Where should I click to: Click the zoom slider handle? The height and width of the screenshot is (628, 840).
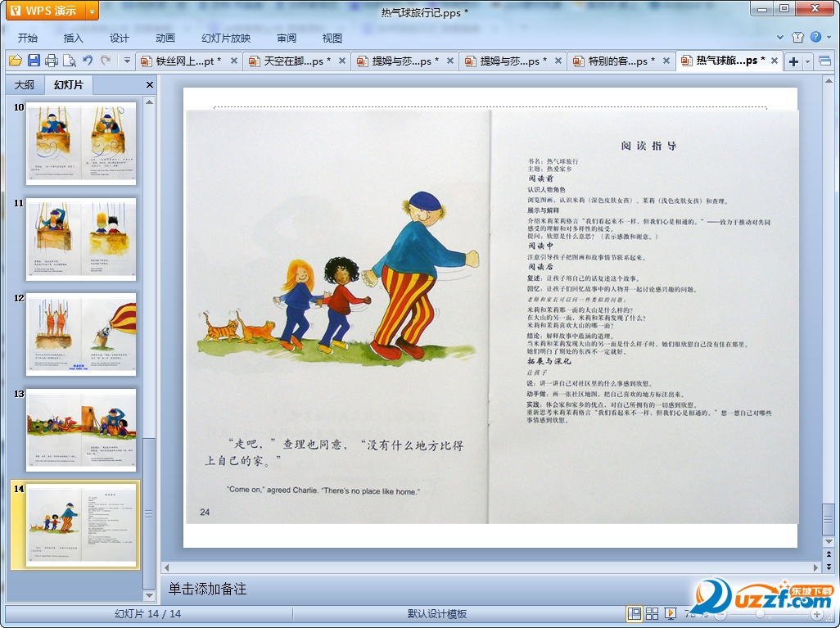(x=760, y=614)
